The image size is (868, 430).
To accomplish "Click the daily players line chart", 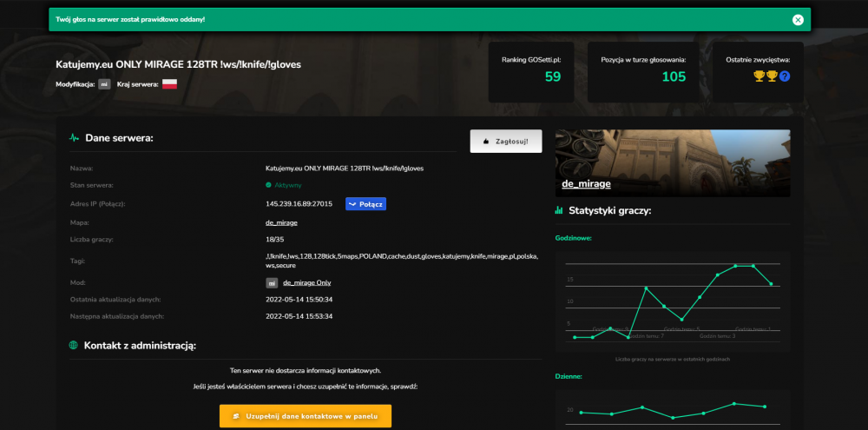I will [x=673, y=409].
